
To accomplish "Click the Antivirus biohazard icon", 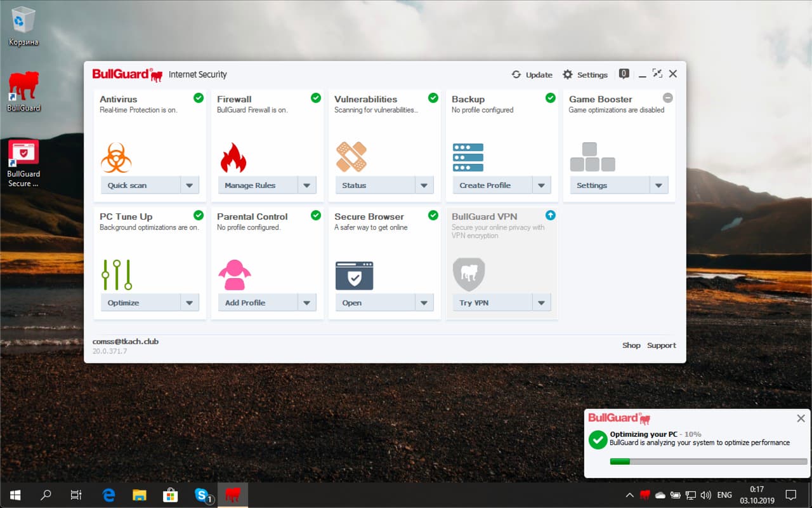I will (116, 157).
